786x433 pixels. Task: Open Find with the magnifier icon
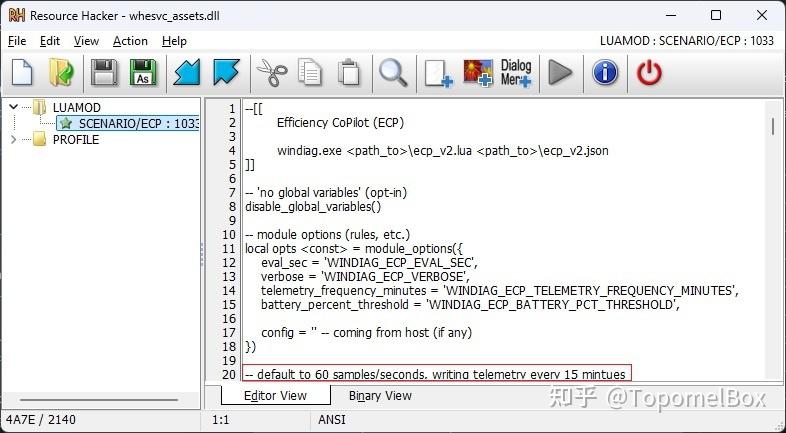pyautogui.click(x=393, y=73)
